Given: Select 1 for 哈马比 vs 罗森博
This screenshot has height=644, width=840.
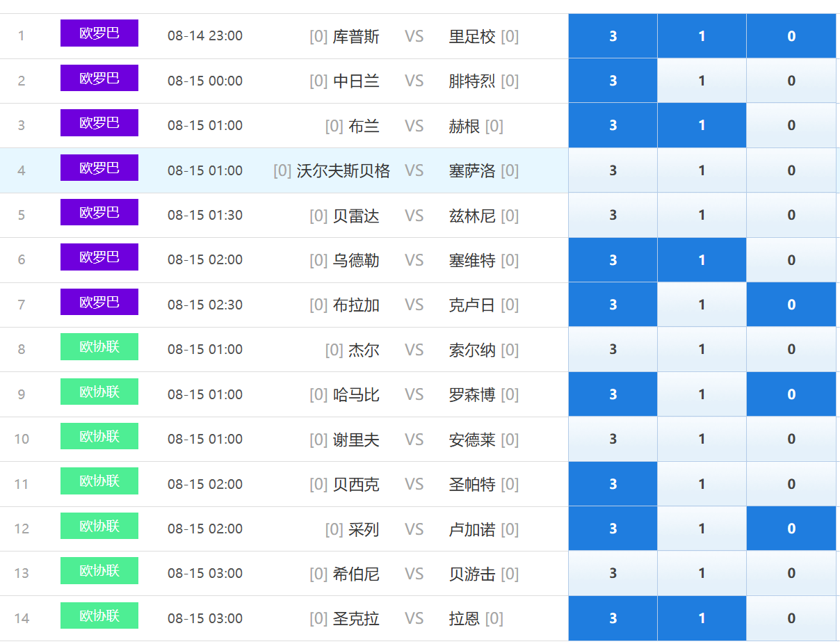Looking at the screenshot, I should 702,394.
